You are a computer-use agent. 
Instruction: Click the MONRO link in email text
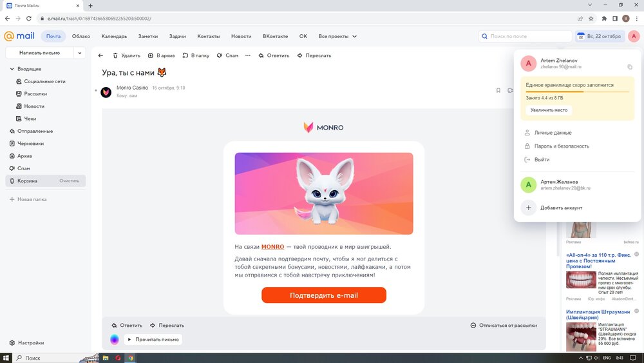tap(272, 247)
